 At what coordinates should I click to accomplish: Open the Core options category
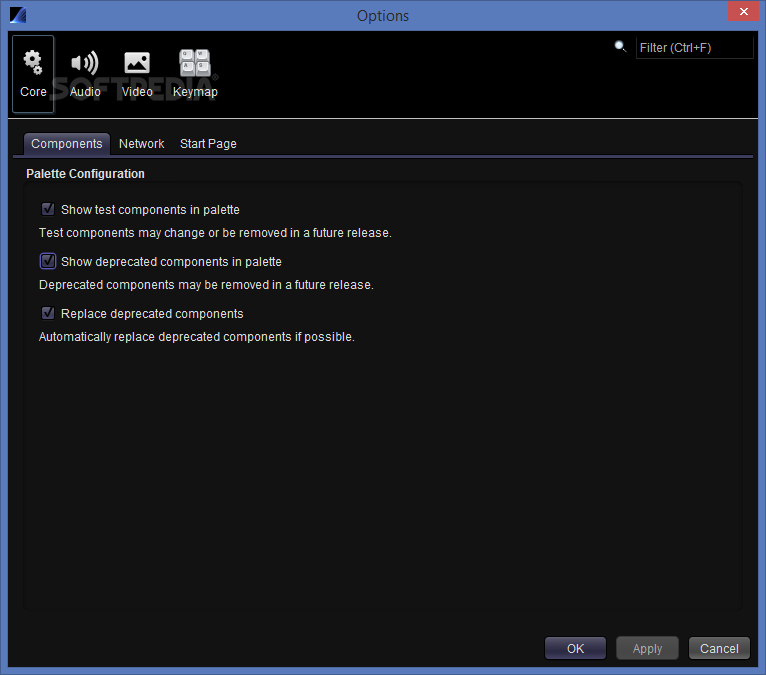[x=33, y=74]
